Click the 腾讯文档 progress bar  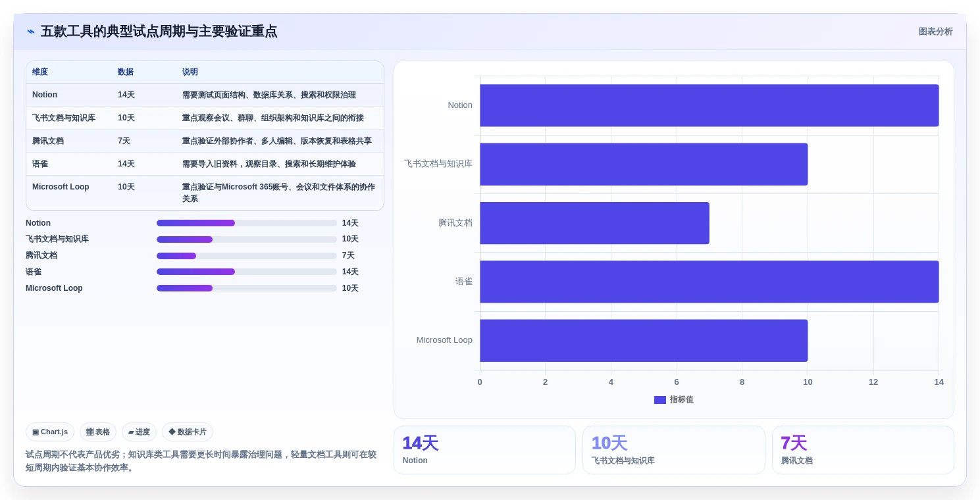247,256
